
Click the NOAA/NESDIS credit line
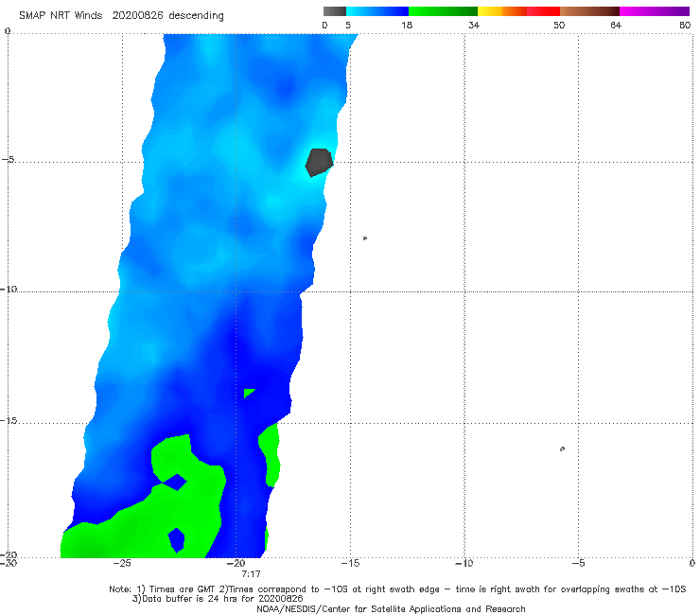pyautogui.click(x=391, y=609)
